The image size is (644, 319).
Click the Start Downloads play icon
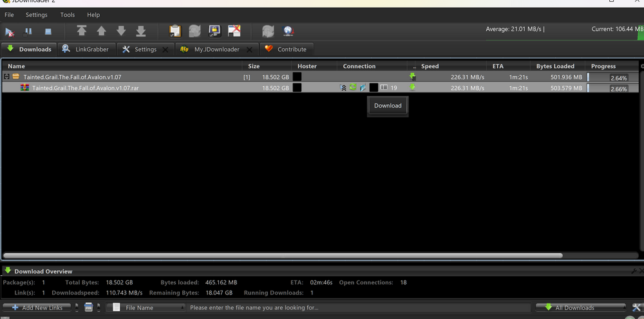[9, 32]
